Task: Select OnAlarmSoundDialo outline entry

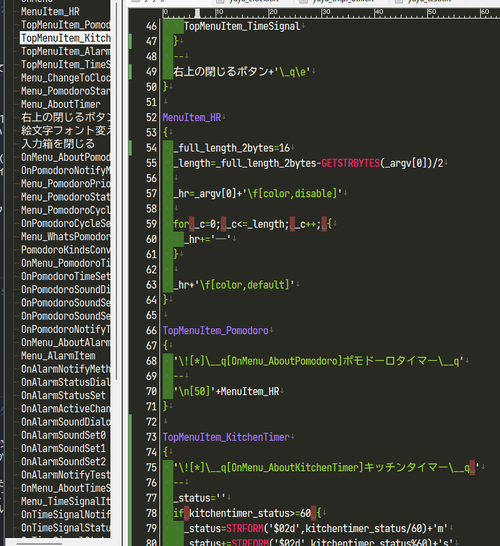Action: (x=65, y=422)
